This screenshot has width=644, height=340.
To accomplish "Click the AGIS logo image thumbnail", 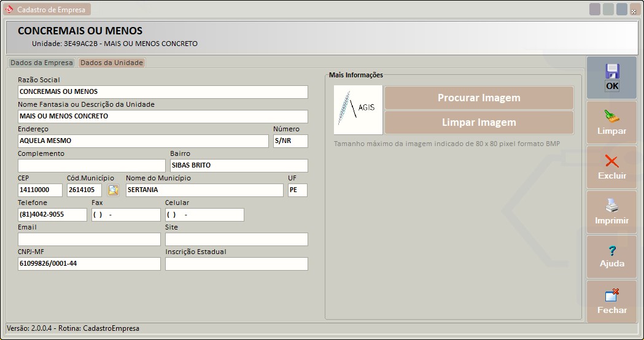I will tap(358, 110).
